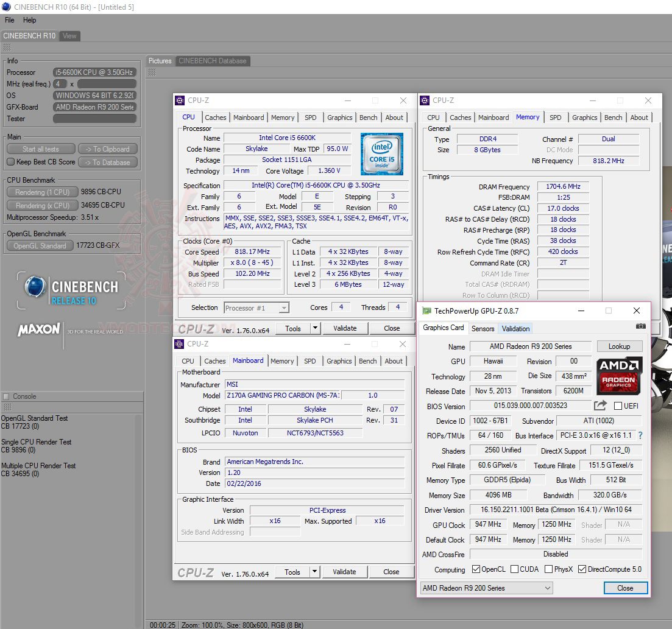Toggle the PhysX checkbox
672x629 pixels.
[x=548, y=569]
